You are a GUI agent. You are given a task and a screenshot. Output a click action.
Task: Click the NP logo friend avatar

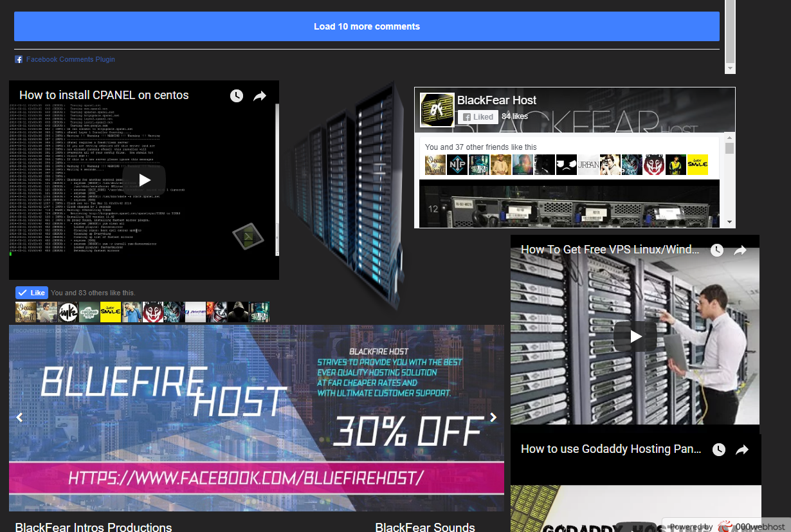[457, 165]
